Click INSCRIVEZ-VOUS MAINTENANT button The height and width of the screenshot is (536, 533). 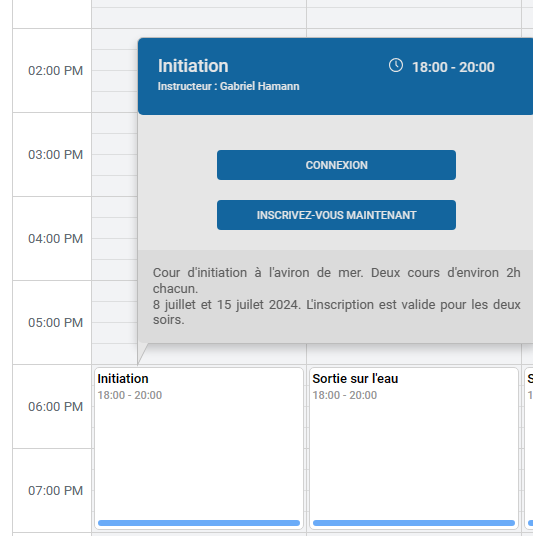click(336, 215)
